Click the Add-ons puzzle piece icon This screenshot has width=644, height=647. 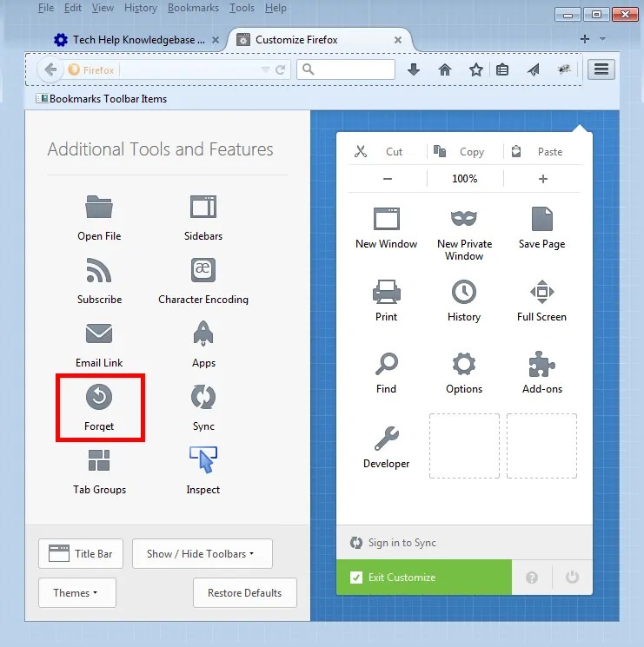[x=542, y=364]
